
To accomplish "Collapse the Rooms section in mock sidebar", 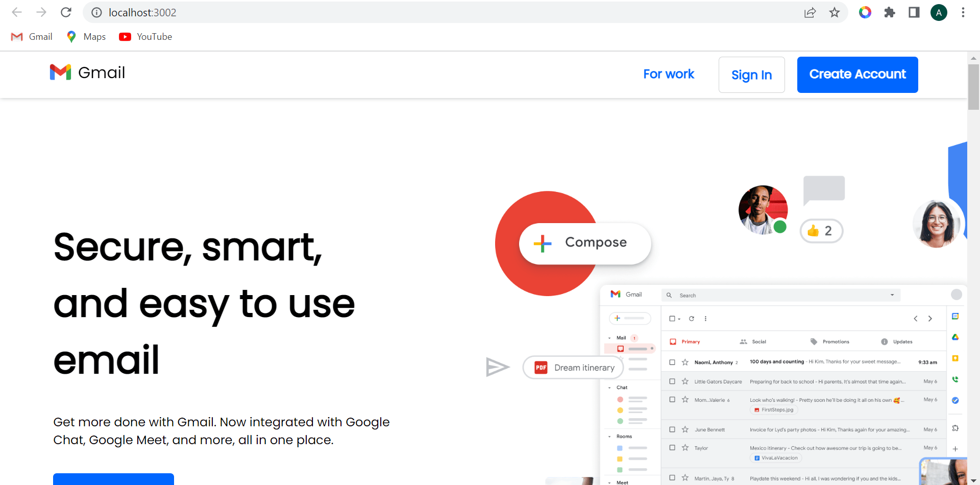I will tap(609, 436).
